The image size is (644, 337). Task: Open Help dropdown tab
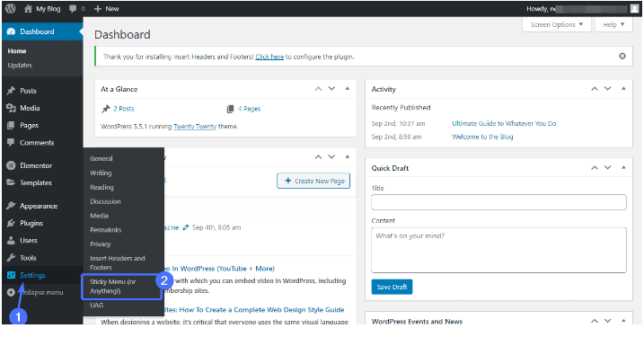tap(613, 24)
